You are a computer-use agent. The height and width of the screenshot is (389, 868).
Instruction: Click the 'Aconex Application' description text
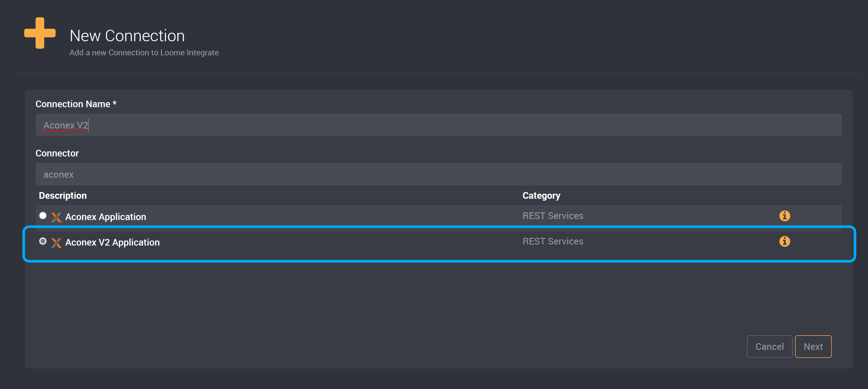(105, 217)
